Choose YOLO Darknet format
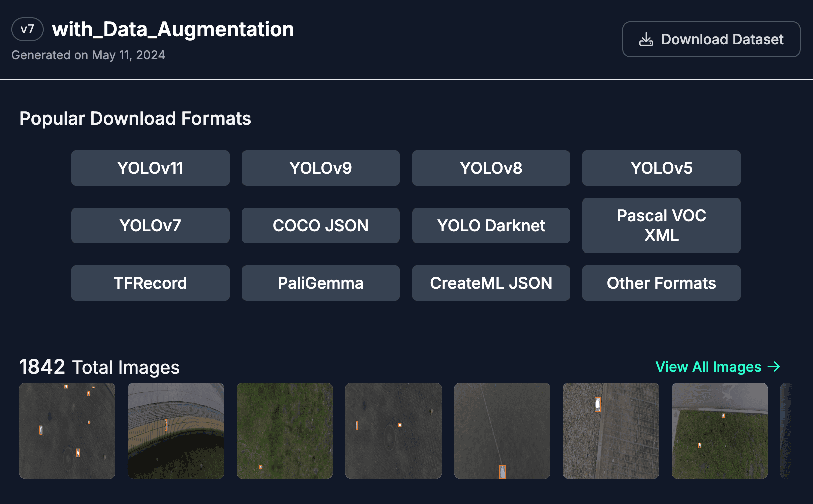Screen dimensions: 813x504 pos(491,225)
